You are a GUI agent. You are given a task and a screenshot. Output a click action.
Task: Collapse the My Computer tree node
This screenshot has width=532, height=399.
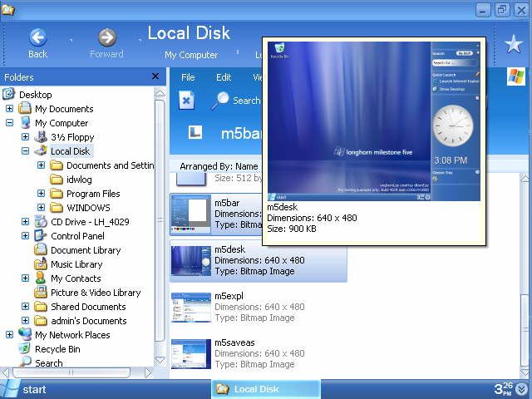point(9,122)
